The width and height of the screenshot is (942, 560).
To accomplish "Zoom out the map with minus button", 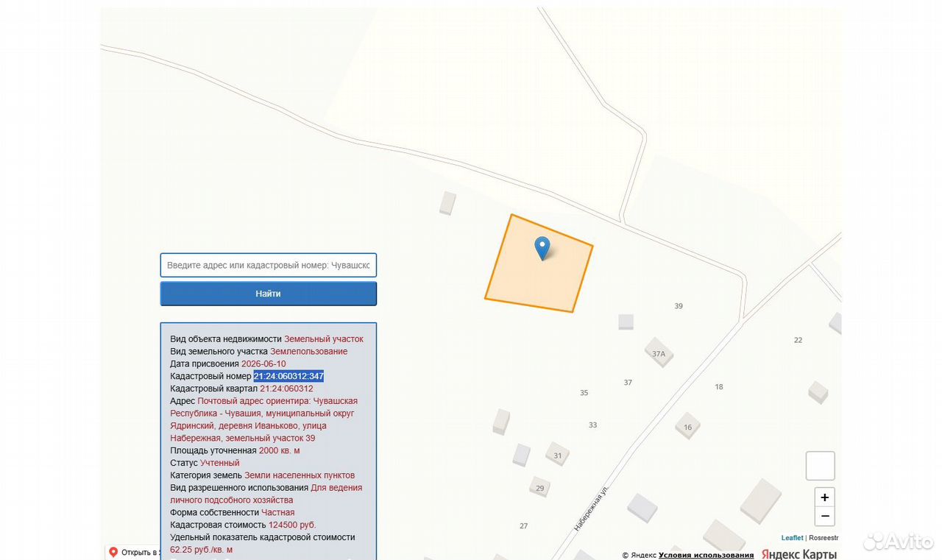I will pyautogui.click(x=825, y=517).
